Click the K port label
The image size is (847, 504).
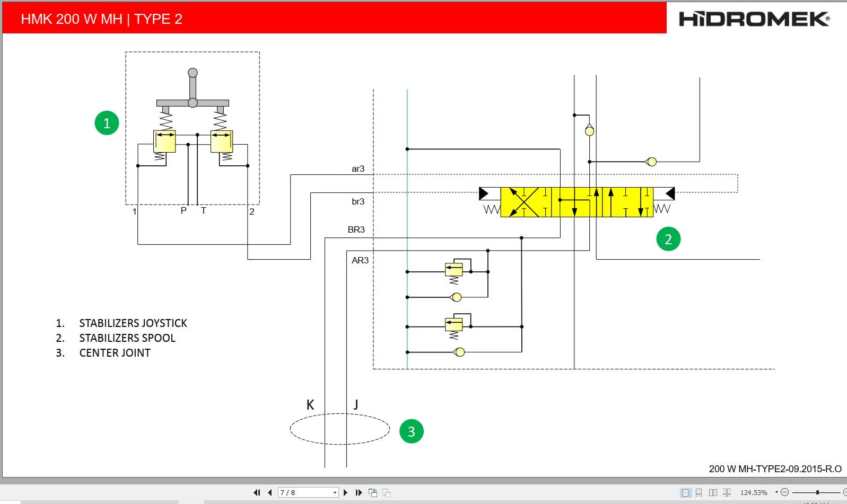(310, 405)
